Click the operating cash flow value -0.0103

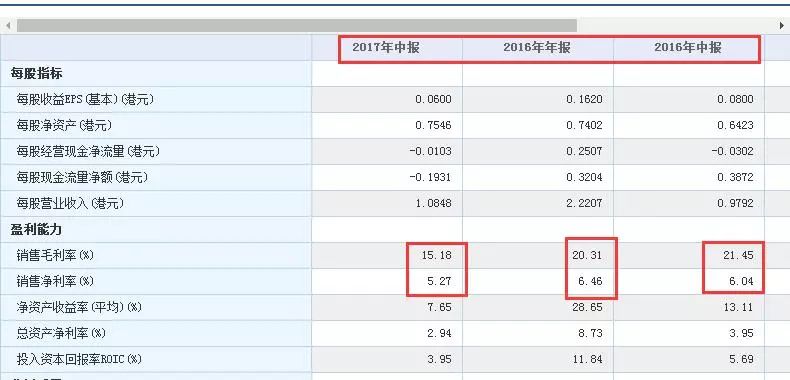(x=431, y=151)
